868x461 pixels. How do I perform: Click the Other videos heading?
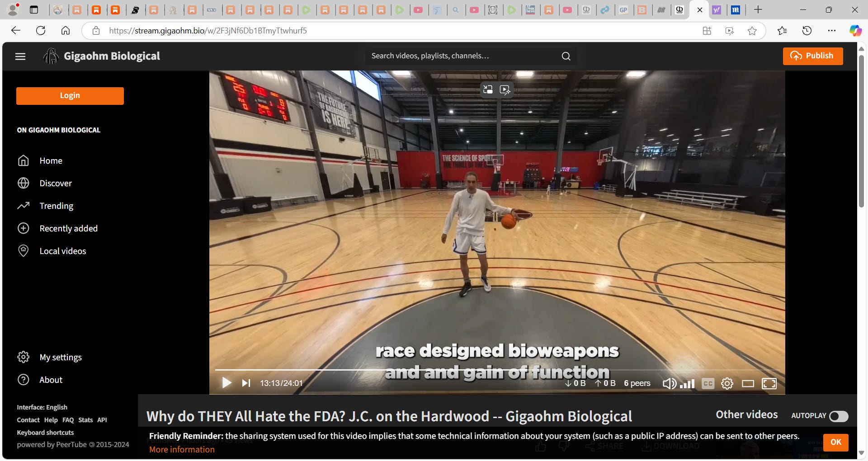pos(747,414)
